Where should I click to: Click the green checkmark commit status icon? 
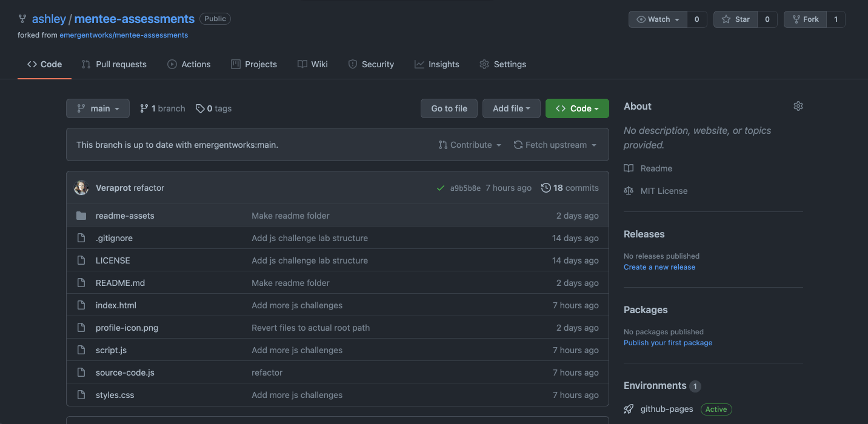[x=441, y=188]
